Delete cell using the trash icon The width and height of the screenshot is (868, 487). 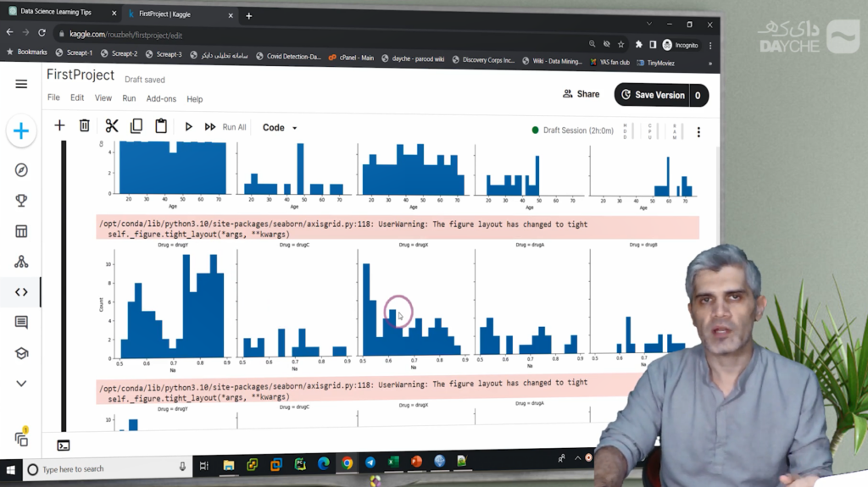click(85, 126)
